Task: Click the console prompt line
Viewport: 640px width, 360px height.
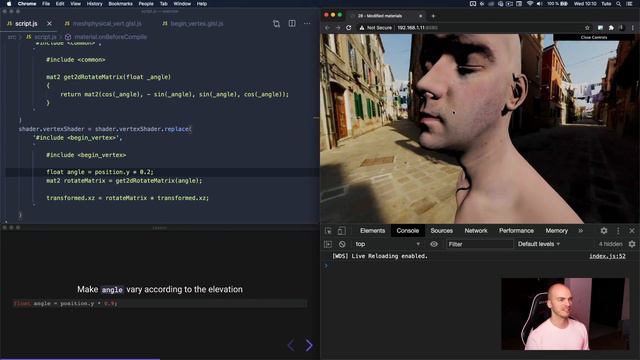Action: coord(480,266)
